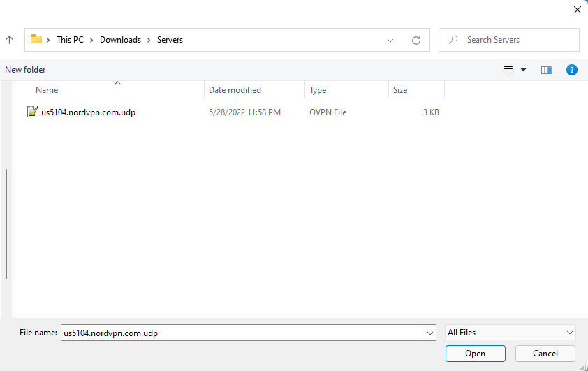The height and width of the screenshot is (371, 588).
Task: Click the Cancel button
Action: [545, 354]
